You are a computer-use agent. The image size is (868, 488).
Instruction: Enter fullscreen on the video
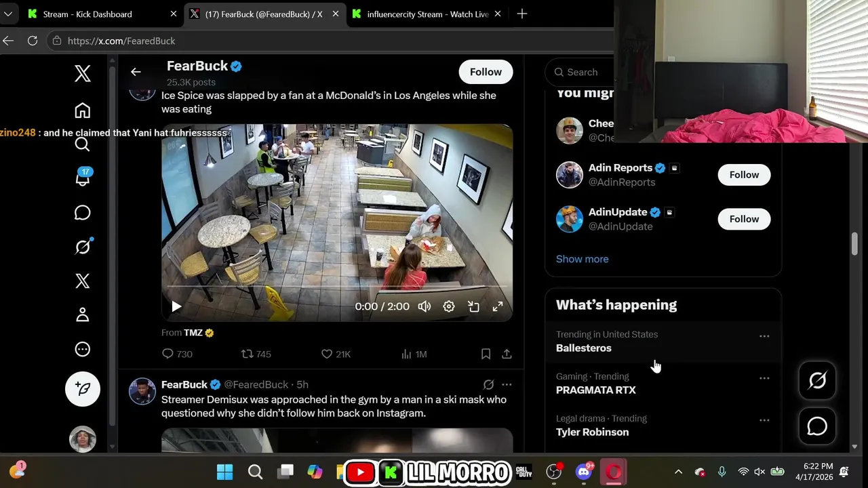[498, 306]
